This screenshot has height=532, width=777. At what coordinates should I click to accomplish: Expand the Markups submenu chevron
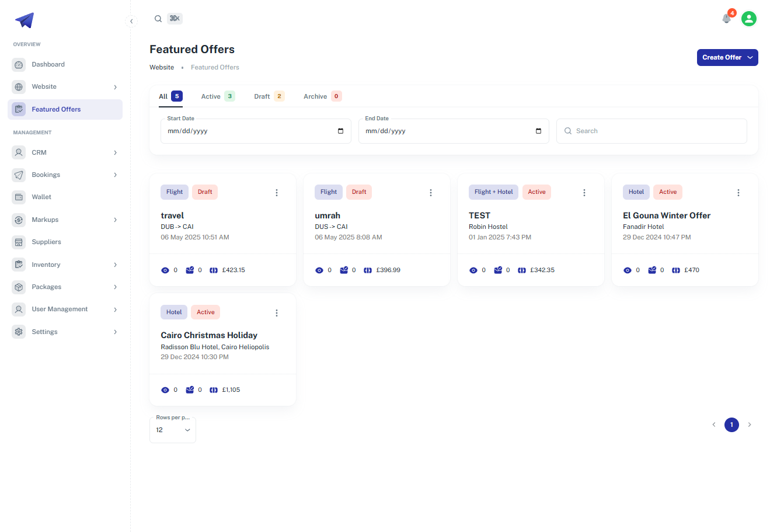click(116, 220)
